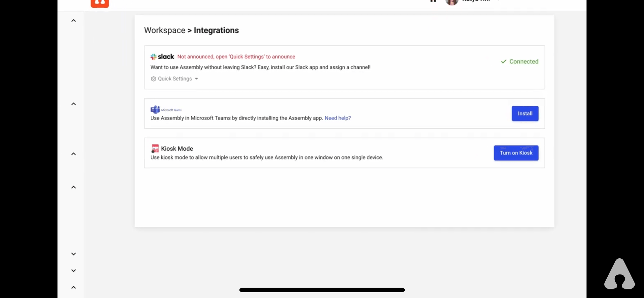The image size is (644, 298).
Task: Click the Quick Settings gear icon
Action: tap(154, 79)
